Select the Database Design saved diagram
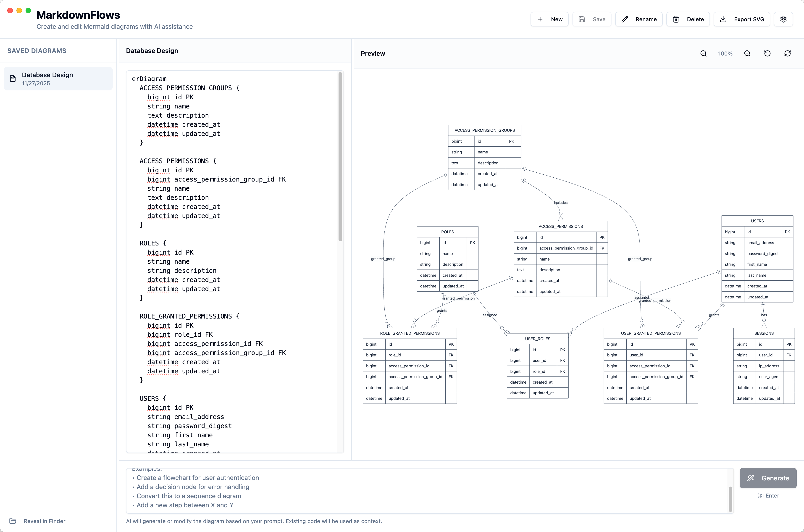Image resolution: width=804 pixels, height=532 pixels. 58,78
